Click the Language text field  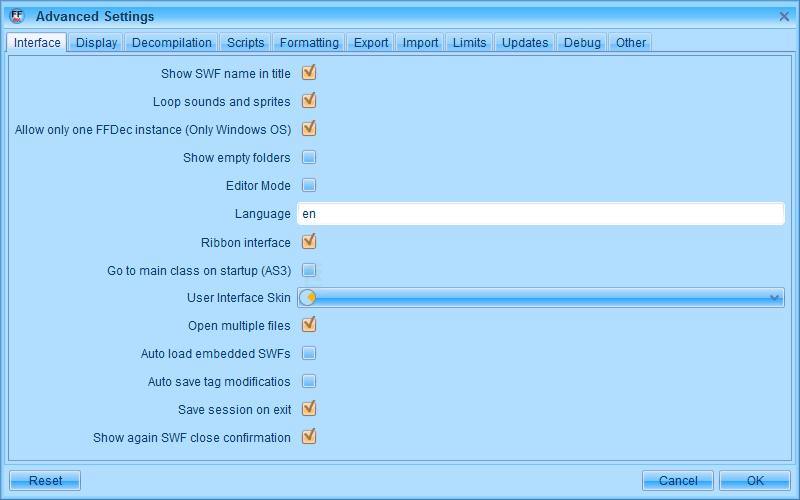coord(540,214)
